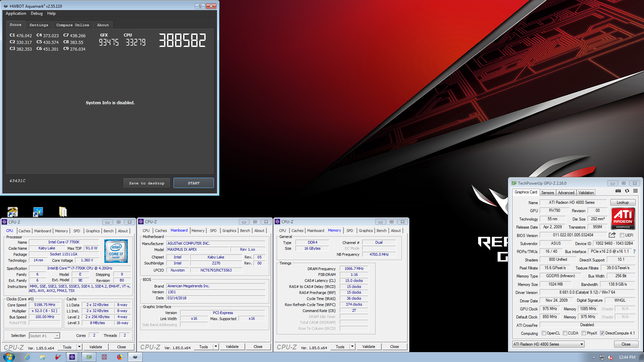Click the DRAM Frequency 1066.7 MHz field
The image size is (644, 362).
tap(354, 268)
